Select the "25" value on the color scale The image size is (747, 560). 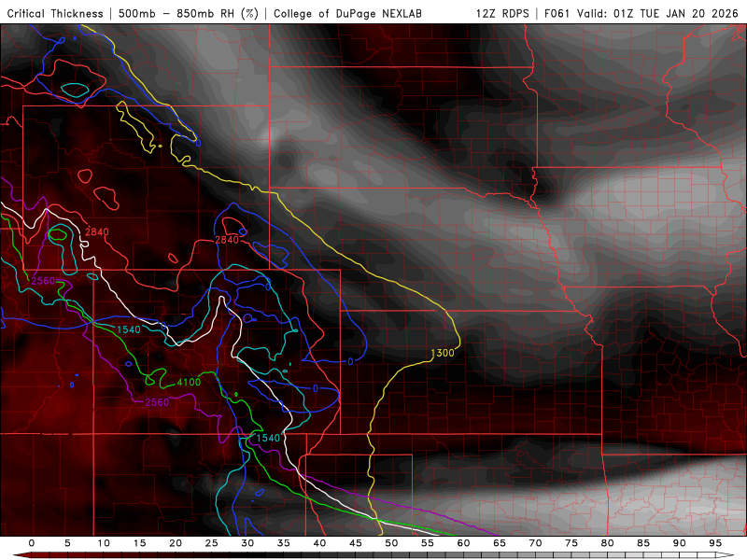click(x=212, y=543)
